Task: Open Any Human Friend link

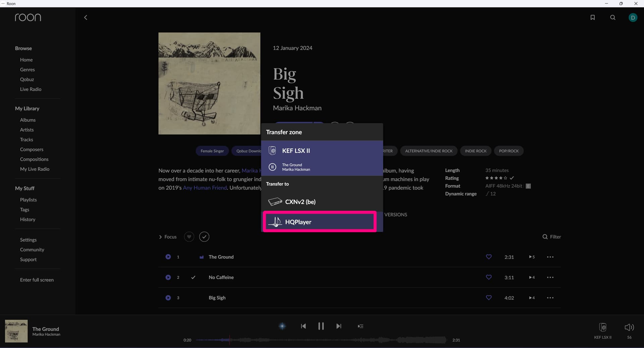Action: pyautogui.click(x=205, y=188)
